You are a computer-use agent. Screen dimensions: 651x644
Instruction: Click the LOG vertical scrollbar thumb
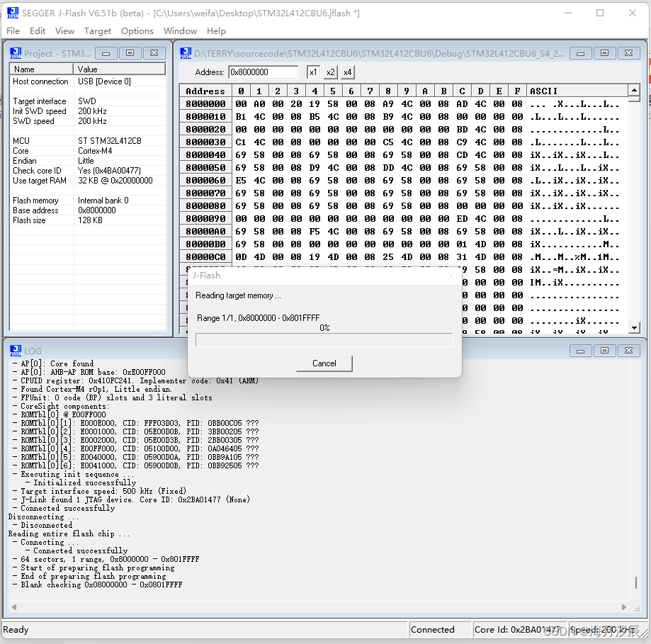[x=636, y=582]
